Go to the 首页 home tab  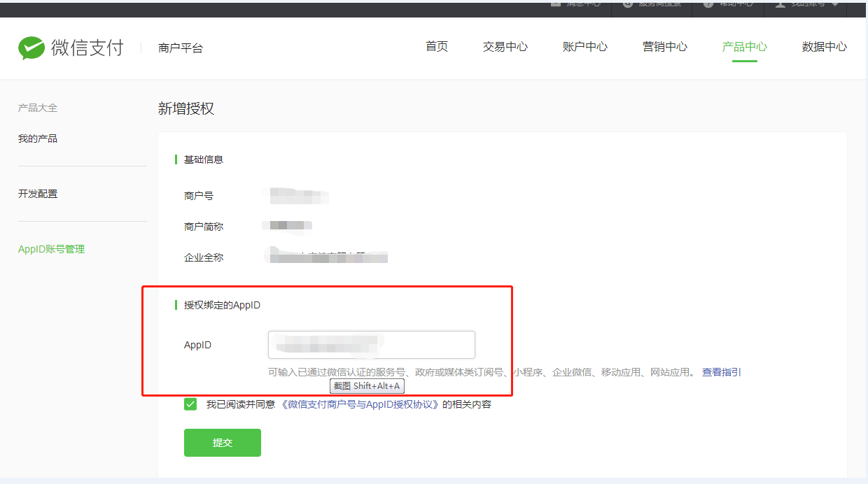pos(437,47)
